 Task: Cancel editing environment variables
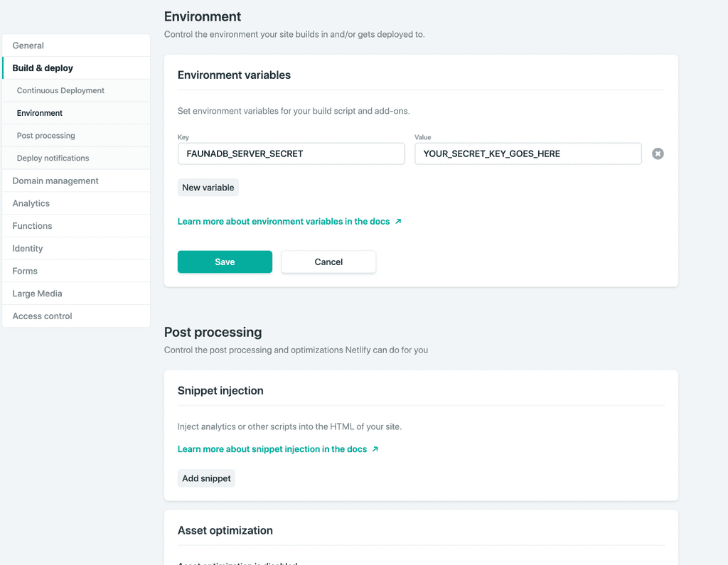(x=328, y=262)
